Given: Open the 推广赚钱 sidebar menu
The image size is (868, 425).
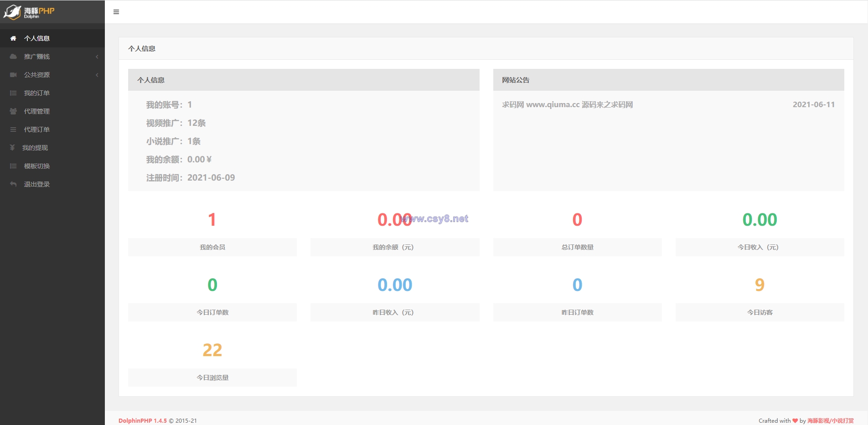Looking at the screenshot, I should (52, 57).
